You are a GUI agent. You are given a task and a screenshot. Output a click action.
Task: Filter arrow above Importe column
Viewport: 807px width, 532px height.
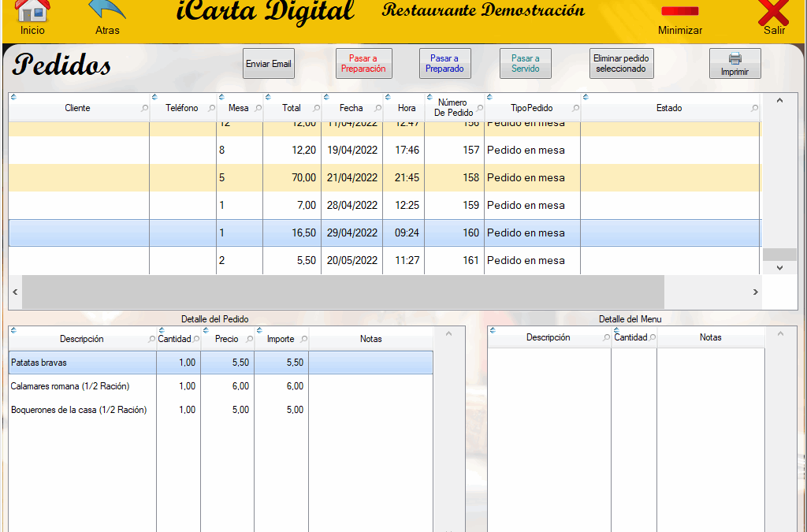pos(258,329)
